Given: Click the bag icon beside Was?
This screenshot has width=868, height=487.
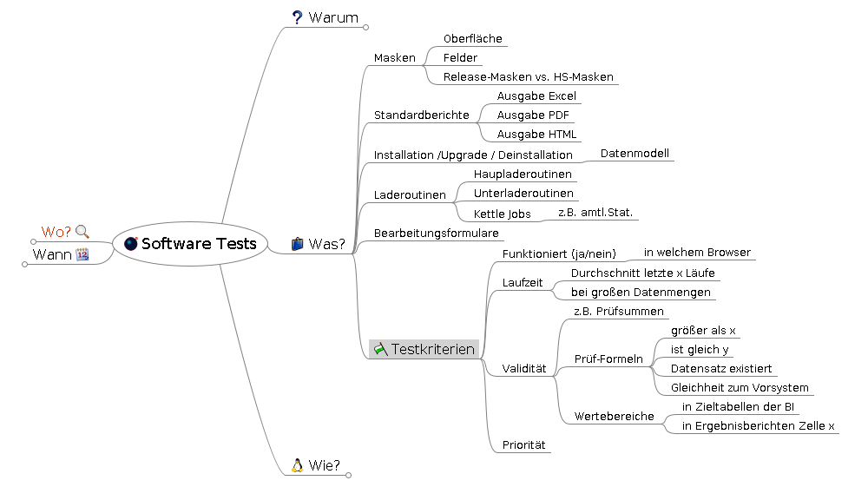Looking at the screenshot, I should pos(298,245).
